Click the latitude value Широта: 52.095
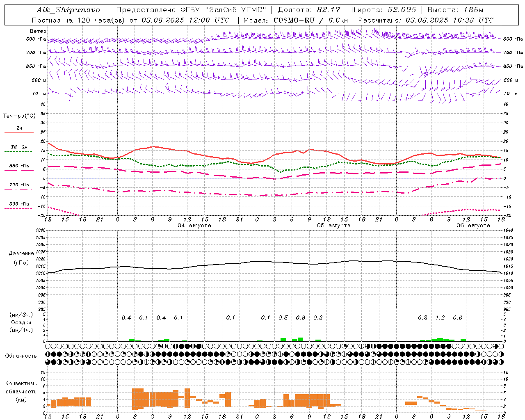 pos(384,10)
